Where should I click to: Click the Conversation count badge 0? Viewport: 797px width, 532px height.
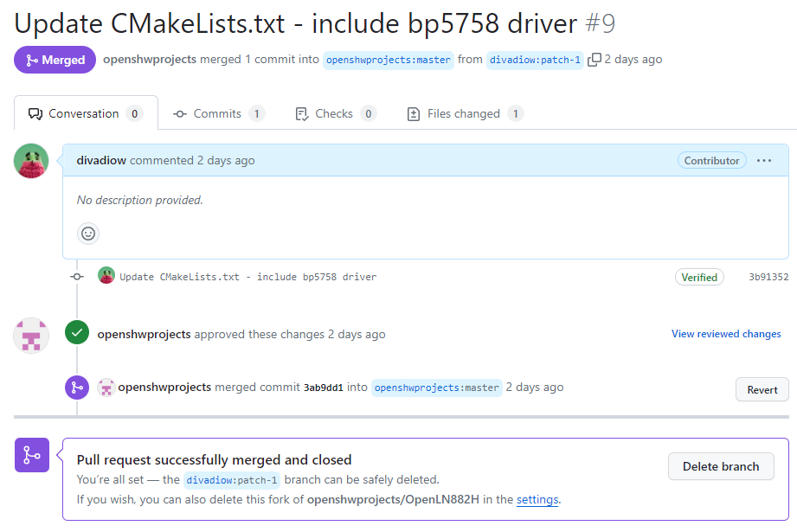click(134, 114)
